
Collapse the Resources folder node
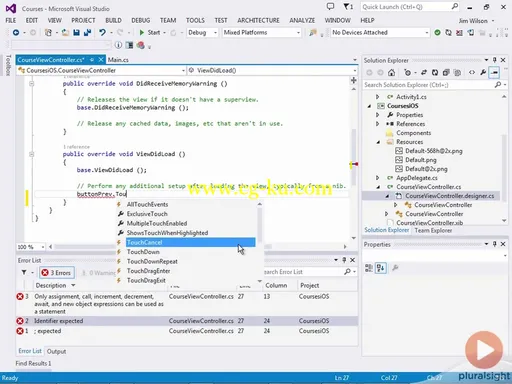pos(378,142)
